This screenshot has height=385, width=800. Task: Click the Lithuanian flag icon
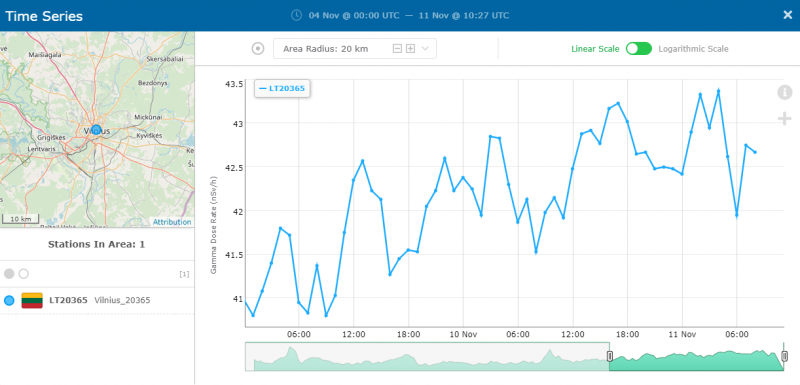[32, 300]
